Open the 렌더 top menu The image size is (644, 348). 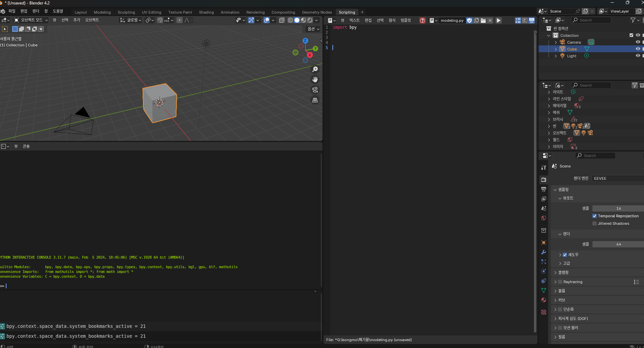(x=36, y=11)
